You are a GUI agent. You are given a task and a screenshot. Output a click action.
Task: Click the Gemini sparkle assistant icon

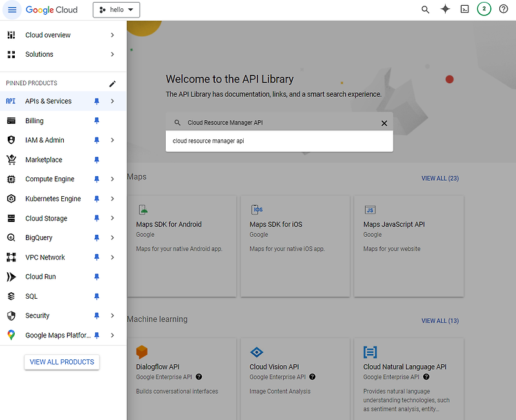[445, 10]
